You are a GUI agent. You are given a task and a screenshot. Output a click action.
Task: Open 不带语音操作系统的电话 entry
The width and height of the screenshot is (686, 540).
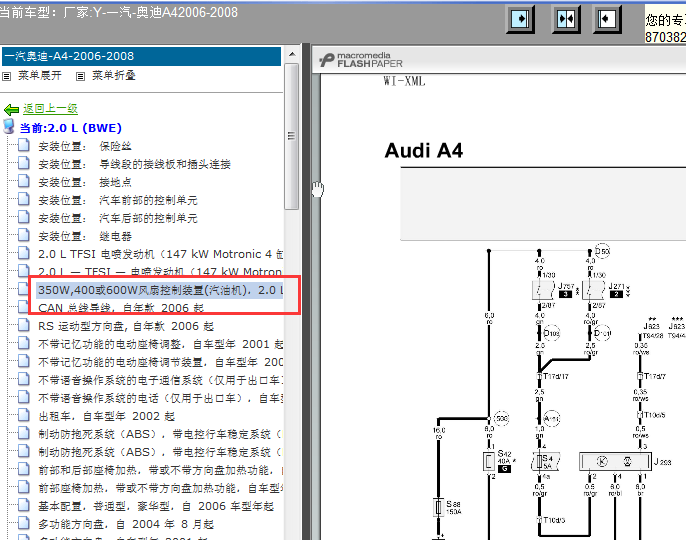(160, 398)
